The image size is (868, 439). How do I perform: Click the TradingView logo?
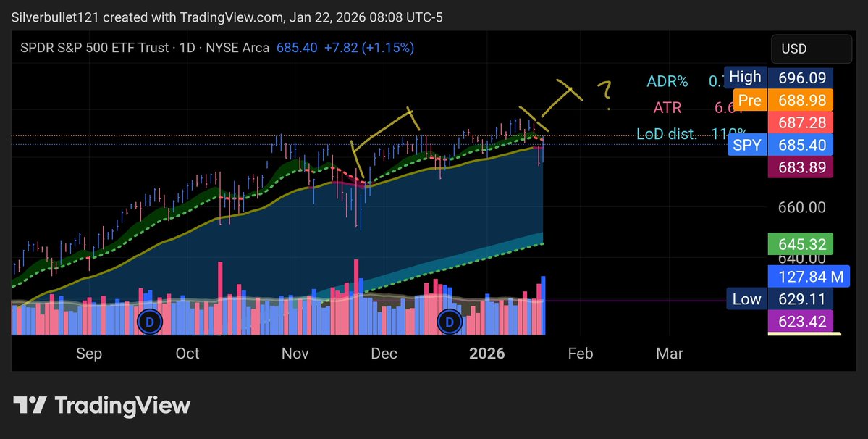102,405
